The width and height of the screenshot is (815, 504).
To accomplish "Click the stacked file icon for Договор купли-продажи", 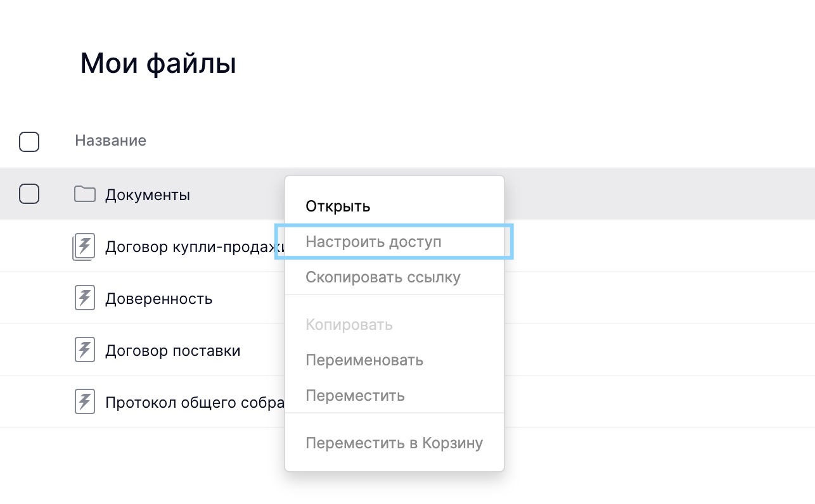I will pos(84,246).
